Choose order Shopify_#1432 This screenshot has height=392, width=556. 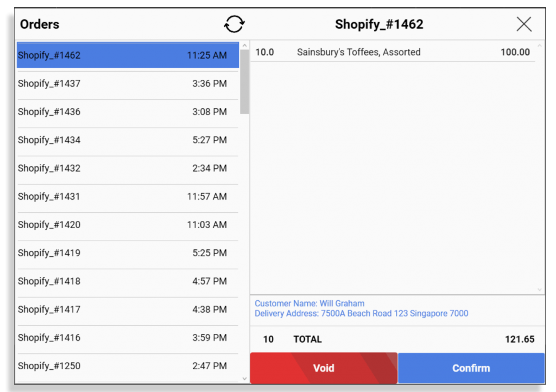128,168
